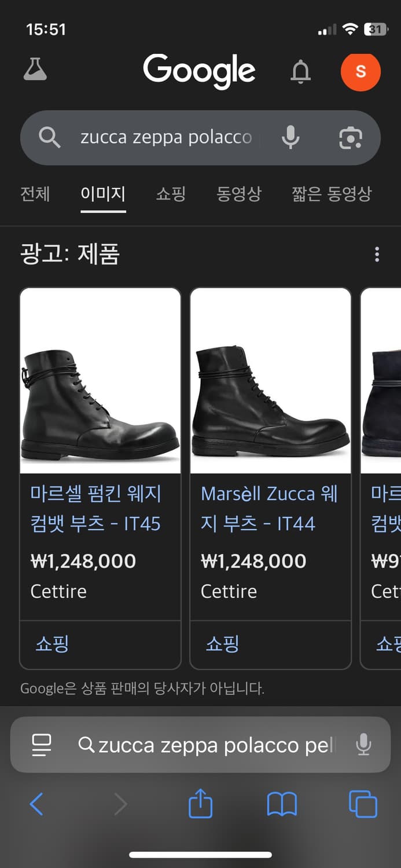This screenshot has width=401, height=868.
Task: Start voice search with microphone icon
Action: click(291, 138)
